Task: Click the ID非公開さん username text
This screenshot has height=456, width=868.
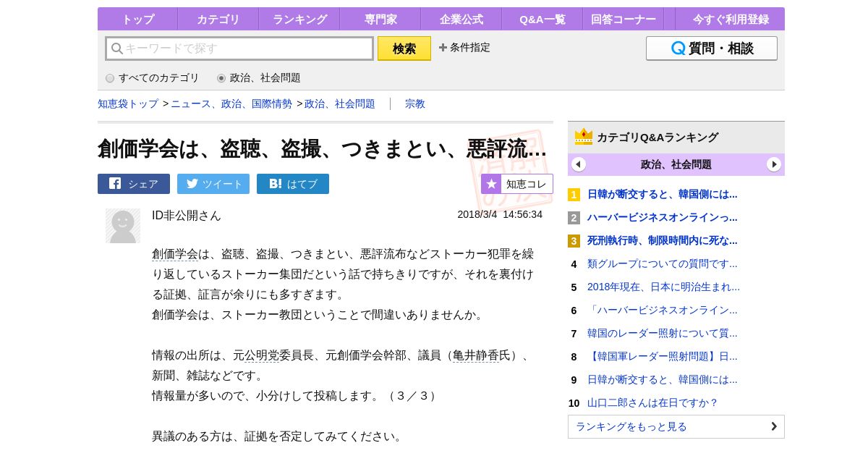Action: click(x=187, y=215)
